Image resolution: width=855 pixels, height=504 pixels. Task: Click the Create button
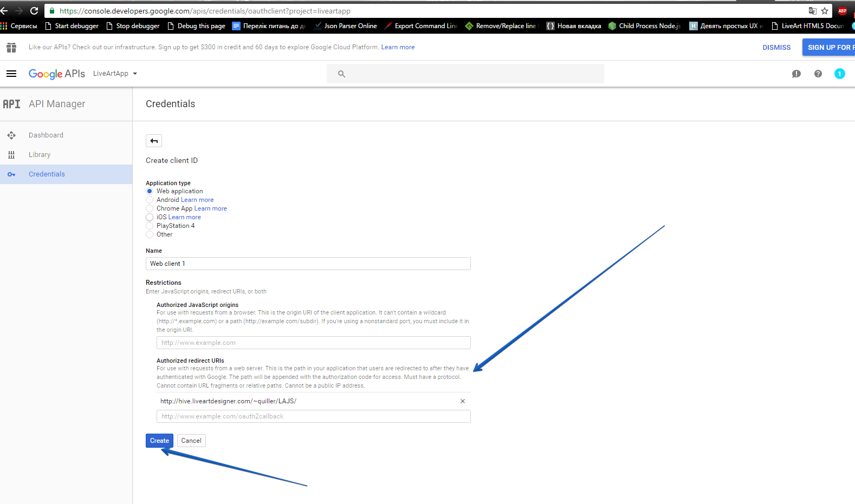click(159, 441)
